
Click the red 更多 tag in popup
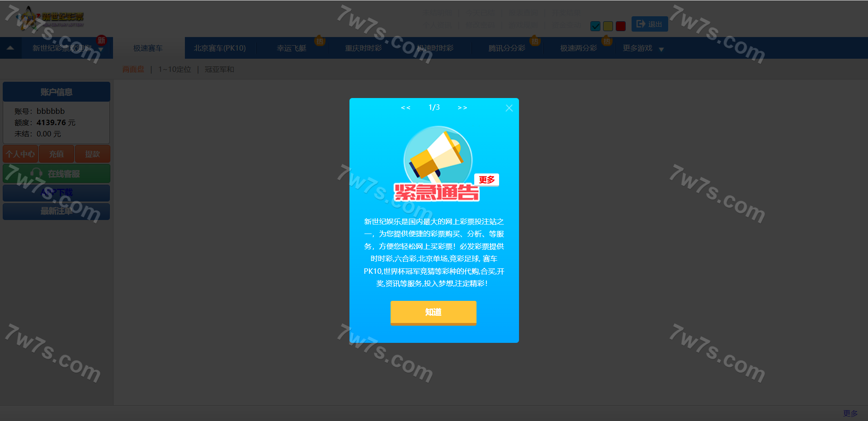pos(486,180)
